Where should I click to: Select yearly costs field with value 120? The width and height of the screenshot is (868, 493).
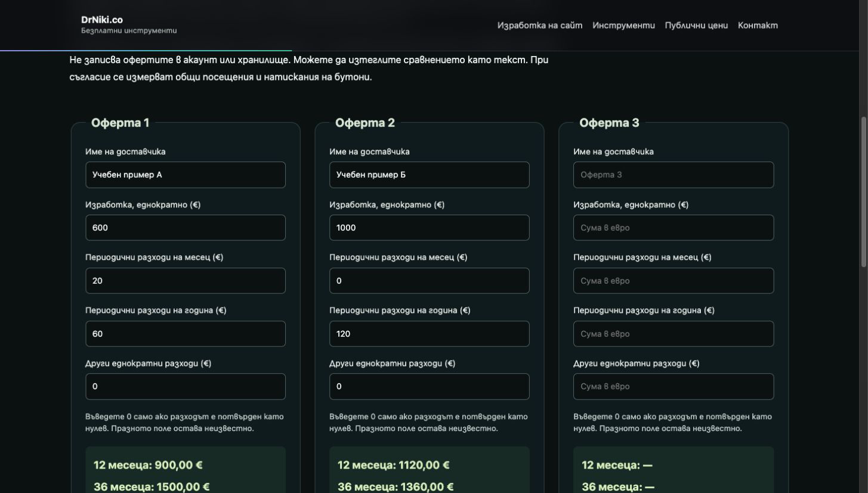pyautogui.click(x=430, y=334)
